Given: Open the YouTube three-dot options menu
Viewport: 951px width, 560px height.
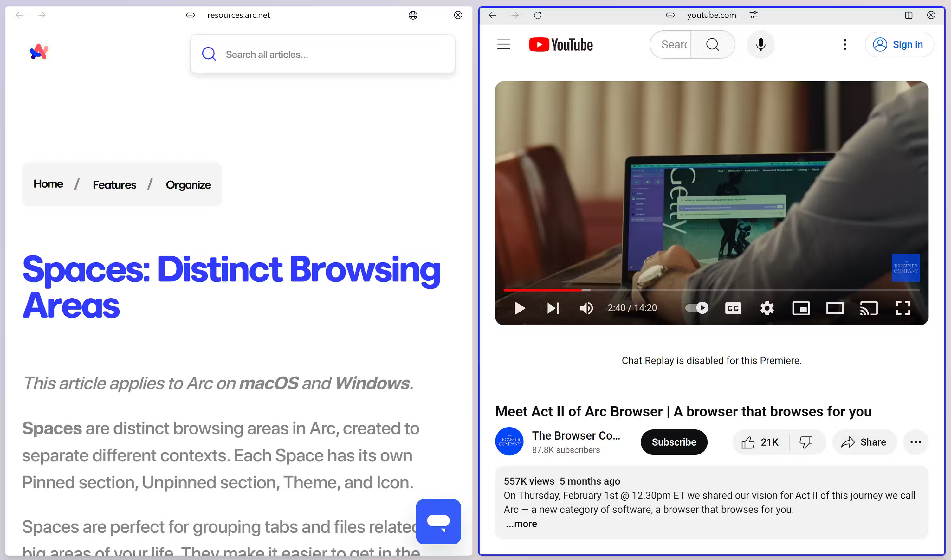Looking at the screenshot, I should (x=844, y=44).
